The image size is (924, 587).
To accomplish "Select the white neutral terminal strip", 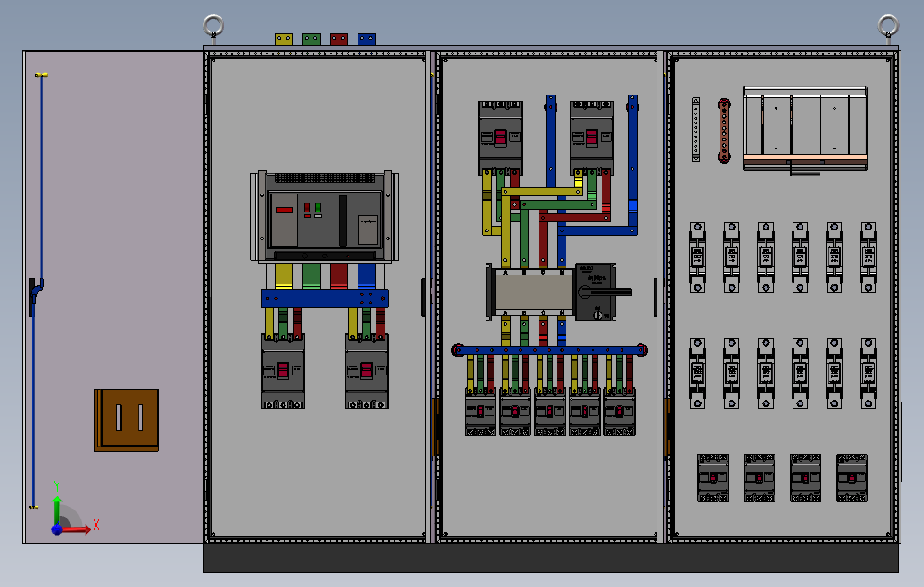I will [696, 130].
